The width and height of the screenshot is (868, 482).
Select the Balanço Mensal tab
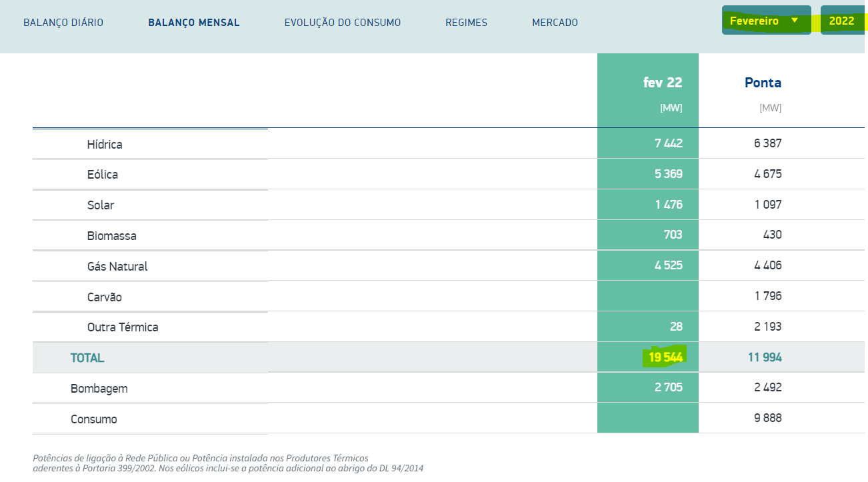193,23
